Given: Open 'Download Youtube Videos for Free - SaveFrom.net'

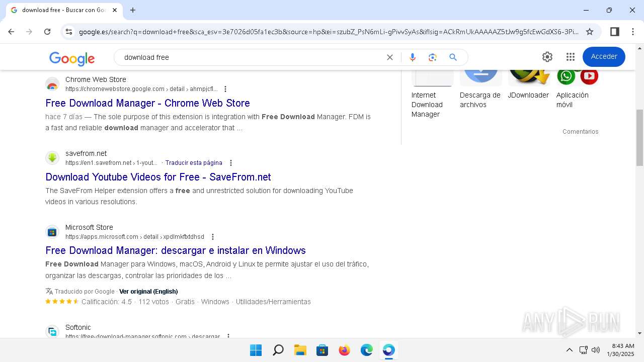Looking at the screenshot, I should 158,177.
